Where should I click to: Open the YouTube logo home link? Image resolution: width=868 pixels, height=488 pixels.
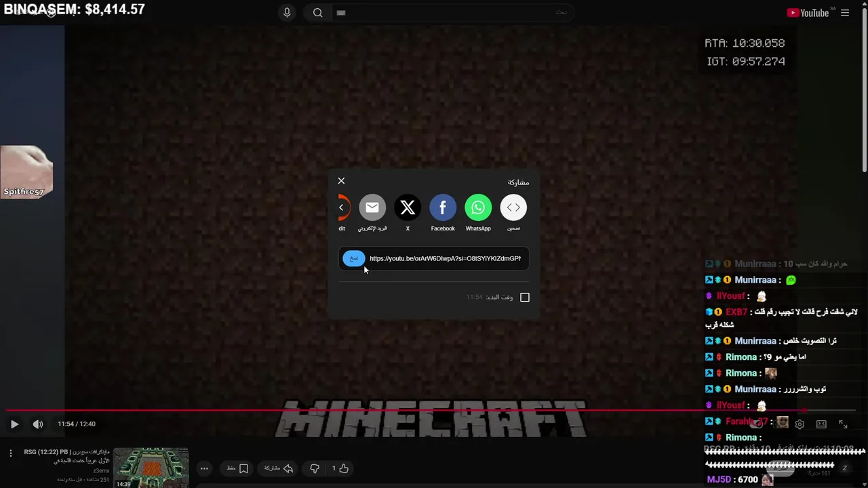pyautogui.click(x=808, y=13)
